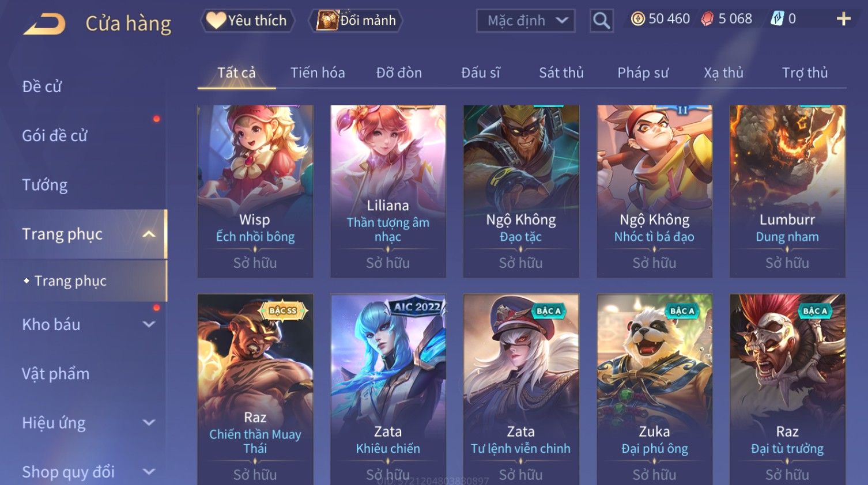The image size is (868, 485).
Task: Open Yêu thích heart favorites
Action: tap(247, 21)
